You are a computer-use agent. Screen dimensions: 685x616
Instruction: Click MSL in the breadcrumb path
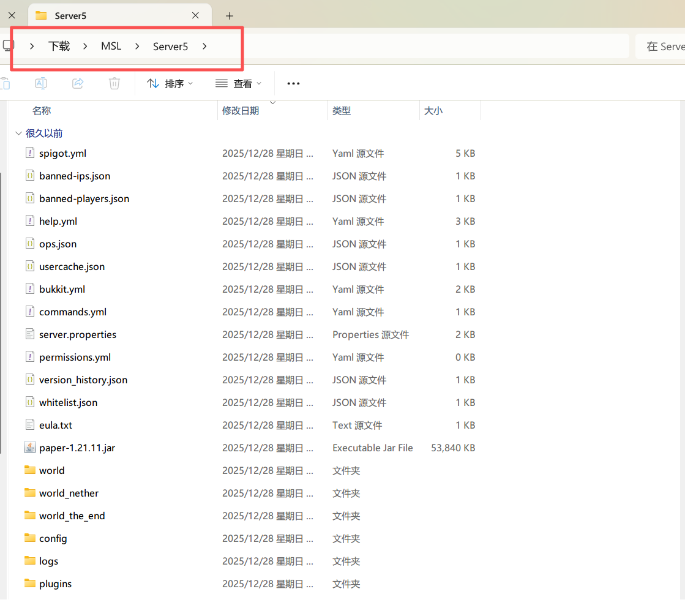point(111,46)
